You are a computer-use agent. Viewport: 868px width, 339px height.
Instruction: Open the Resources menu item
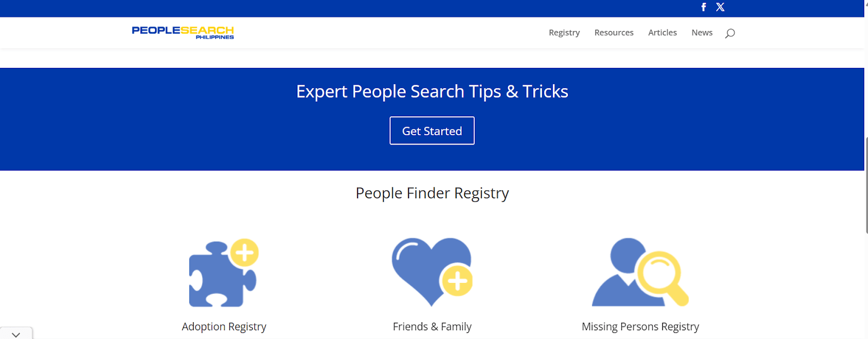(x=614, y=33)
